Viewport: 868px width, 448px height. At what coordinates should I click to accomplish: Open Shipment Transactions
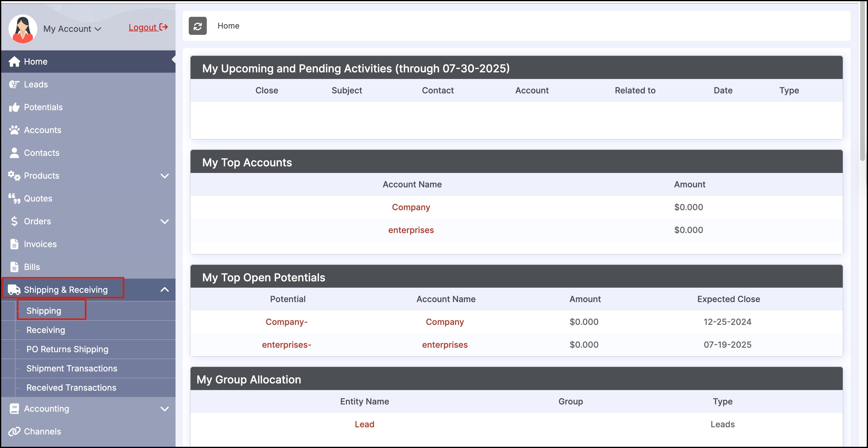(72, 368)
